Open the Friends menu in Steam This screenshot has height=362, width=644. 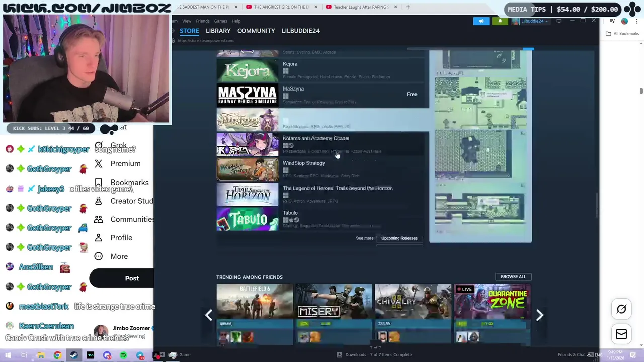click(x=203, y=21)
